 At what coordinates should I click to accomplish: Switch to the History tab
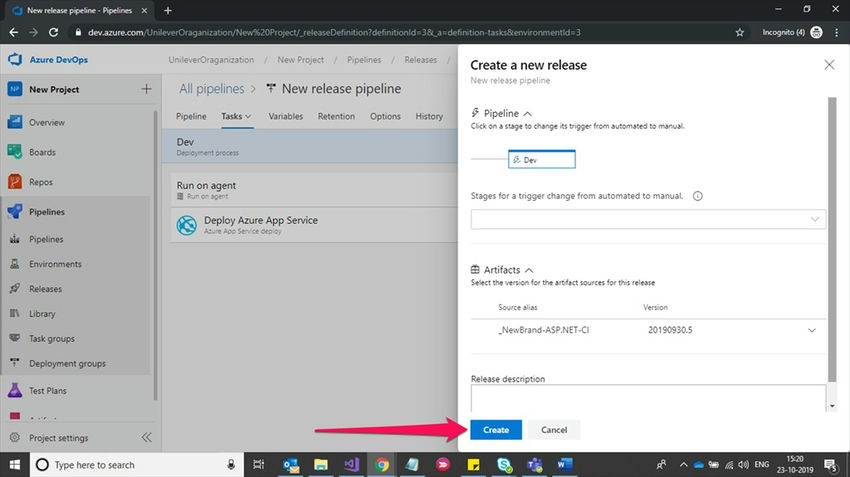coord(429,116)
